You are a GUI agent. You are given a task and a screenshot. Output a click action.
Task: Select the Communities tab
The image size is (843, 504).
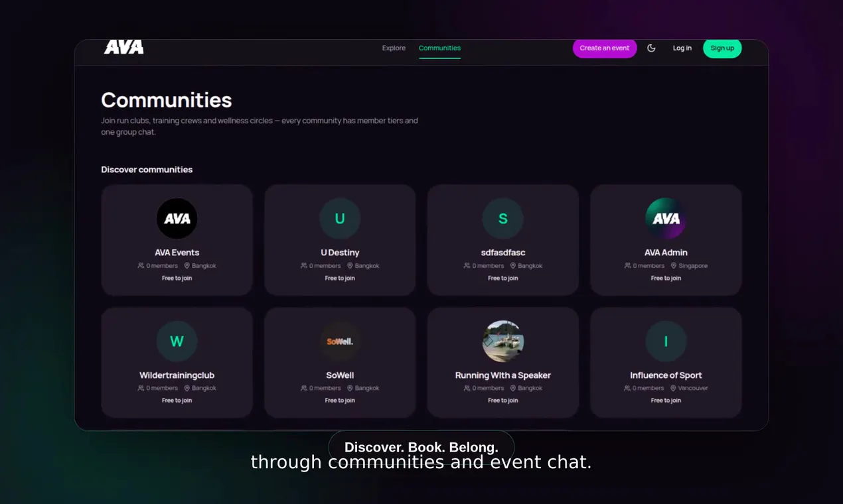coord(439,48)
